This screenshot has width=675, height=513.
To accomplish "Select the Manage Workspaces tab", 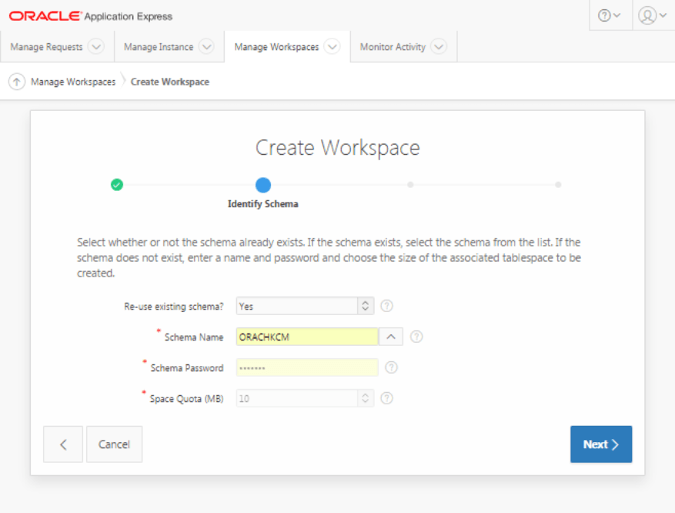I will (276, 46).
